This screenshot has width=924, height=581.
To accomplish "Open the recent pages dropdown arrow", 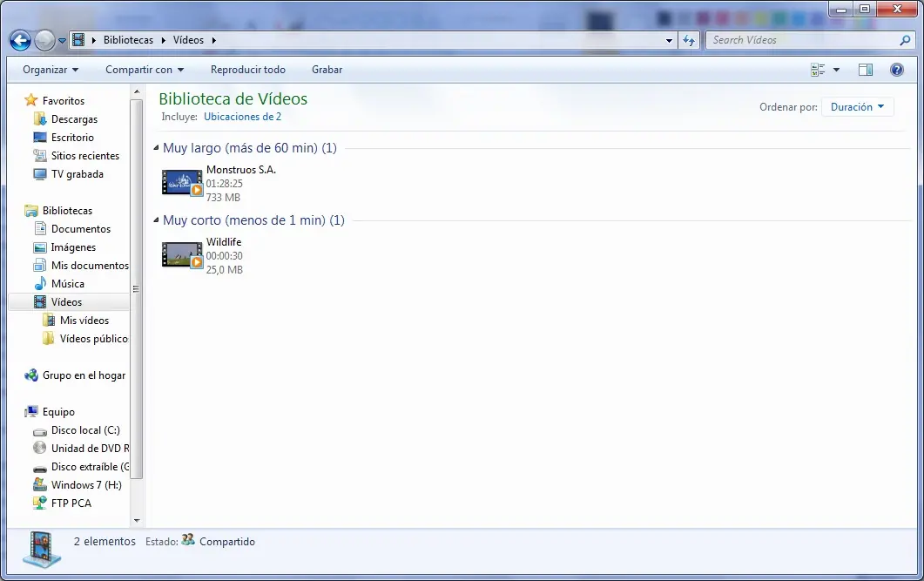I will (x=62, y=41).
